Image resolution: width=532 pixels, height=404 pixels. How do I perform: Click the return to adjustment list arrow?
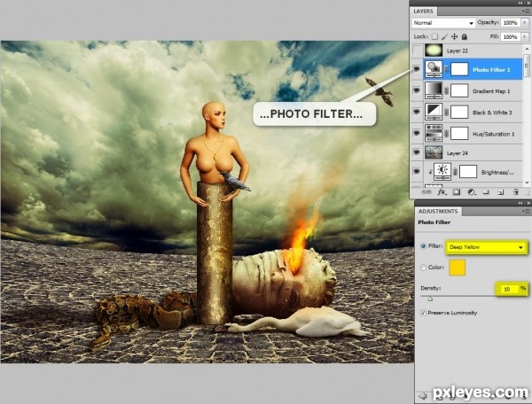(423, 395)
